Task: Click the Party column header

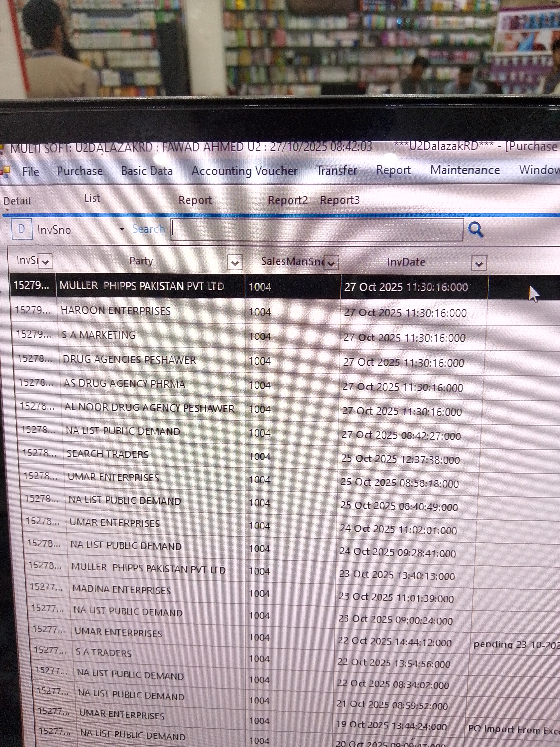Action: pos(141,261)
